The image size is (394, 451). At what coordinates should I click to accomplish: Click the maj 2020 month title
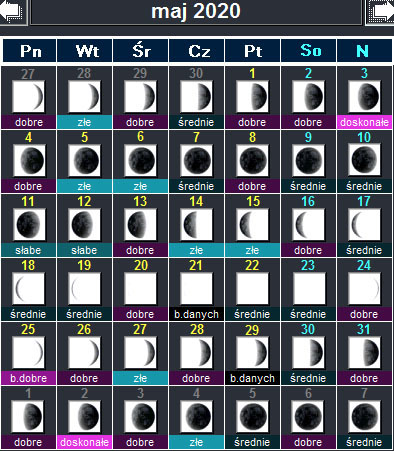click(x=196, y=11)
